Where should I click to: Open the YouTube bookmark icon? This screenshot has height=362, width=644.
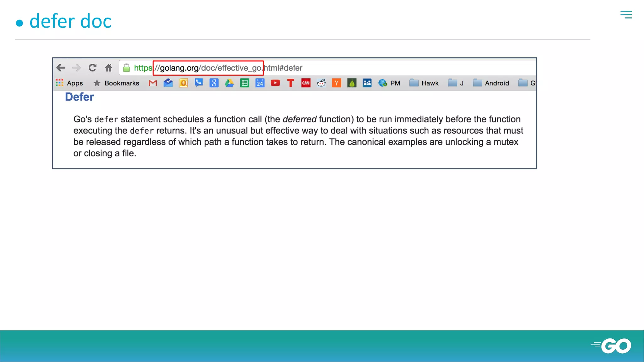pyautogui.click(x=275, y=83)
